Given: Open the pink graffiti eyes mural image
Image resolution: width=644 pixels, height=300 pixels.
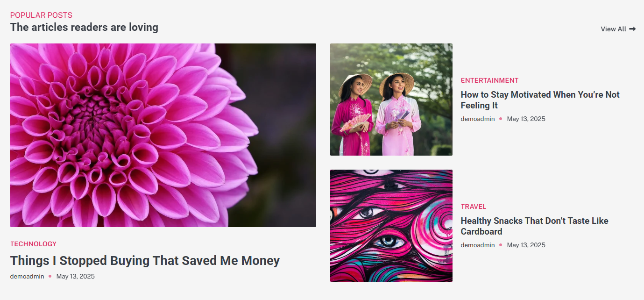Looking at the screenshot, I should tap(391, 226).
